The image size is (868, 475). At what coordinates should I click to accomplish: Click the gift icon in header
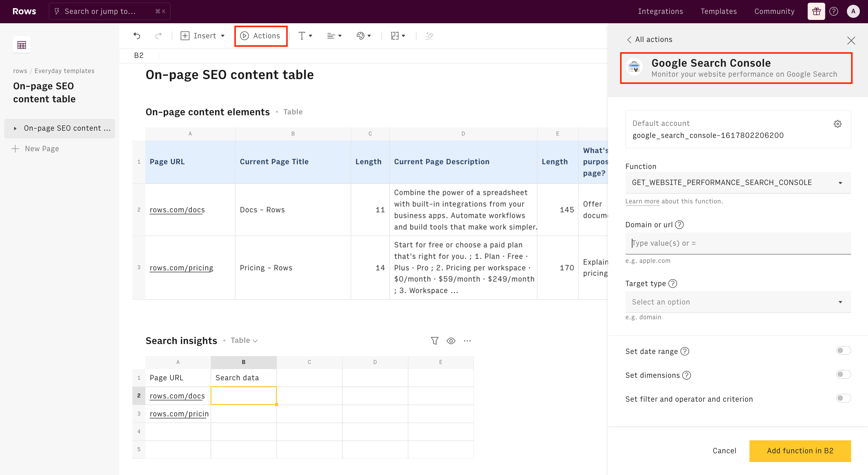816,11
